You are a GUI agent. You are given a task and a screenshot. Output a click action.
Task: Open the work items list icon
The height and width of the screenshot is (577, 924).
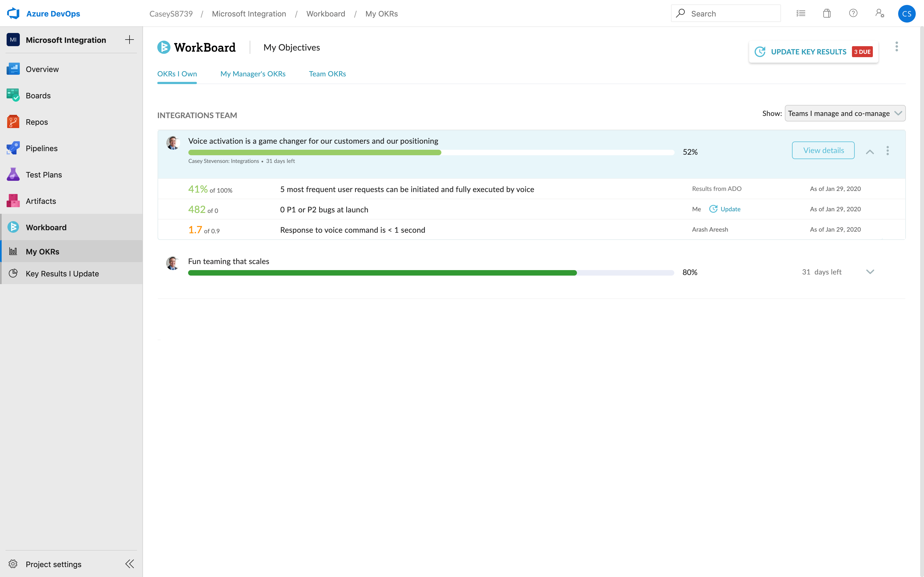[801, 13]
